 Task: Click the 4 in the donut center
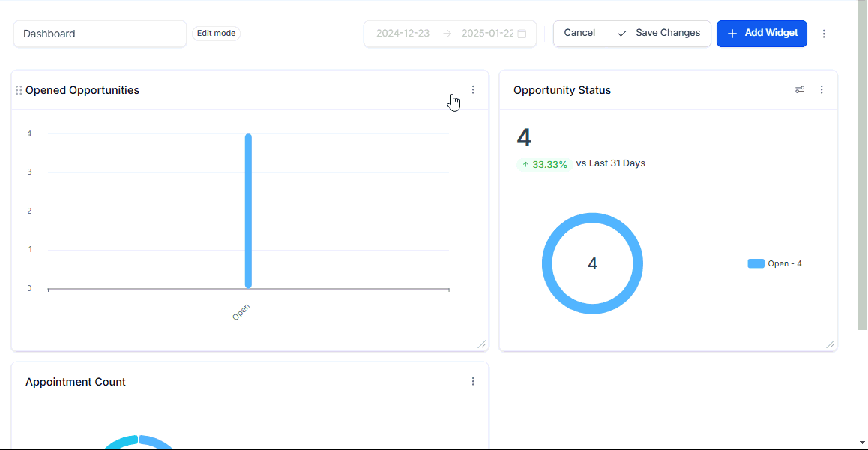tap(592, 263)
